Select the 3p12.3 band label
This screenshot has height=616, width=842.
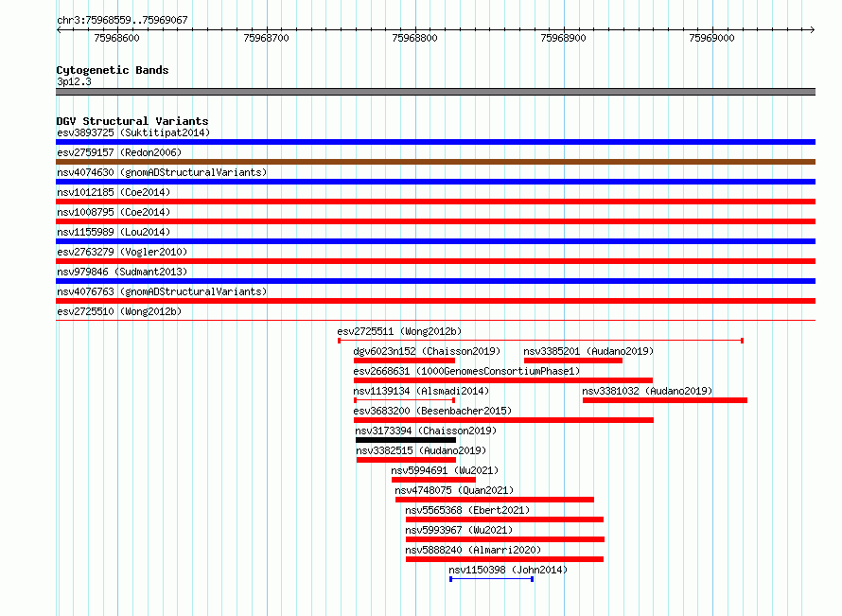point(74,81)
